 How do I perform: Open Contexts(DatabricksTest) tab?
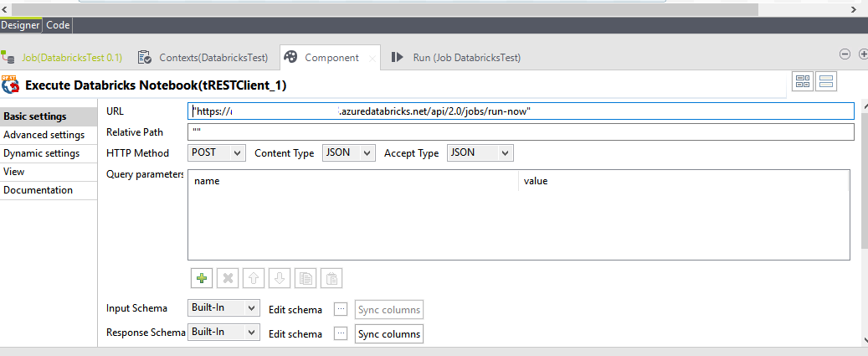pos(204,58)
